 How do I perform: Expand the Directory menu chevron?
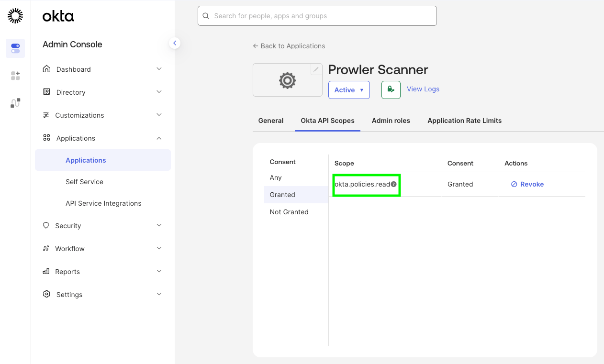click(159, 92)
